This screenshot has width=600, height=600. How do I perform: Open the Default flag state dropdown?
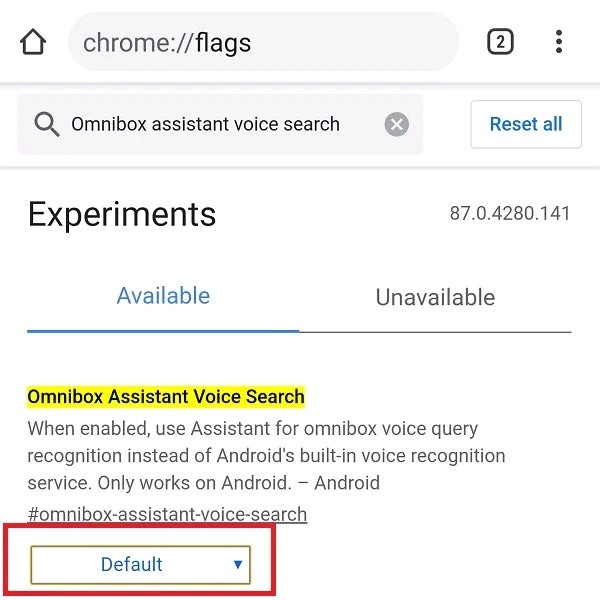pos(140,565)
